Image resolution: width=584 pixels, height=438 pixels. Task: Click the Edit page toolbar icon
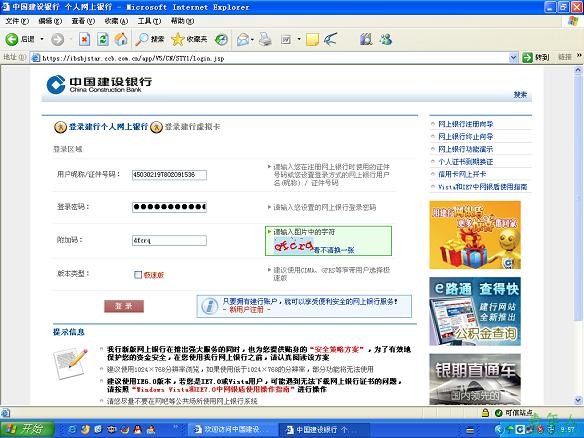click(286, 39)
